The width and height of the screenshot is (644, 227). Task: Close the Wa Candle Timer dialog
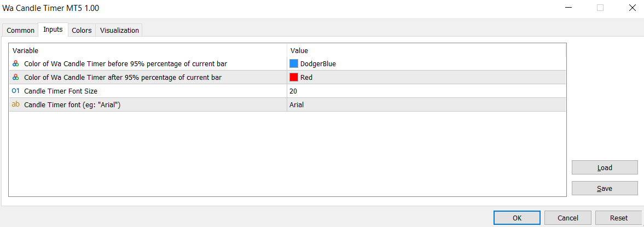(632, 8)
